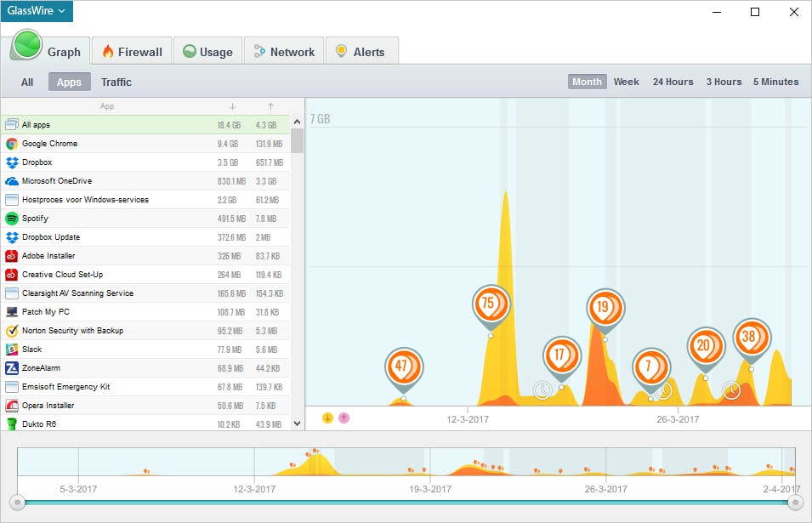Click the app list scroll up arrow

pyautogui.click(x=297, y=122)
